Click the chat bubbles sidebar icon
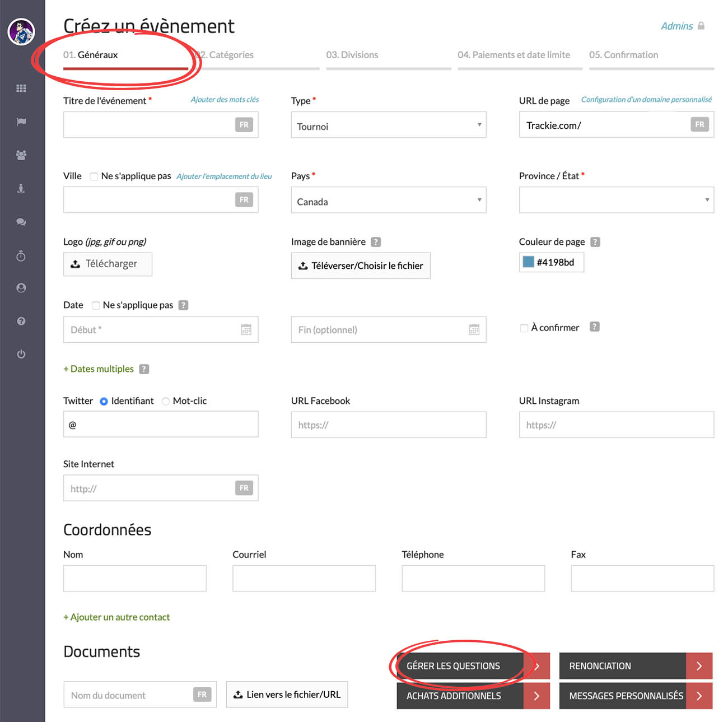 point(21,222)
